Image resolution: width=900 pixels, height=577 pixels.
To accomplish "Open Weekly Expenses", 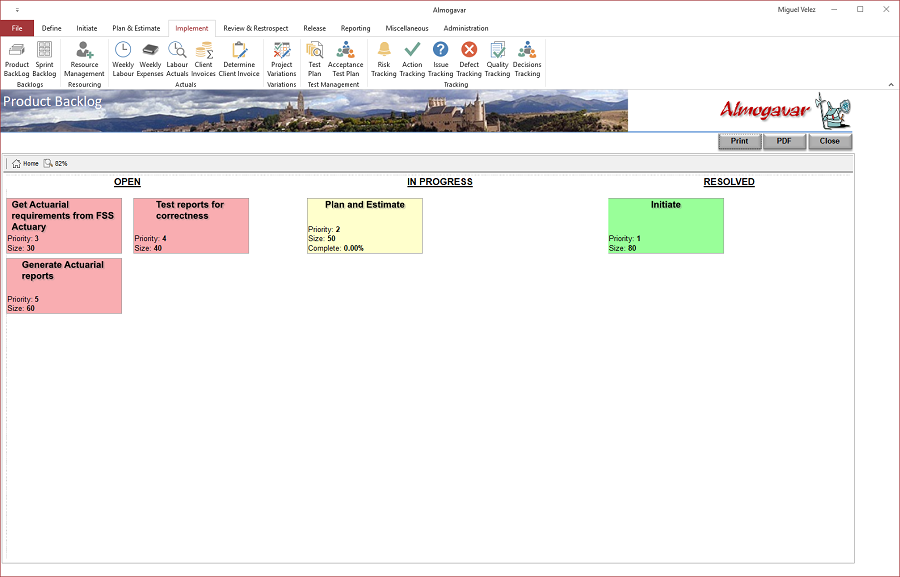I will 150,59.
